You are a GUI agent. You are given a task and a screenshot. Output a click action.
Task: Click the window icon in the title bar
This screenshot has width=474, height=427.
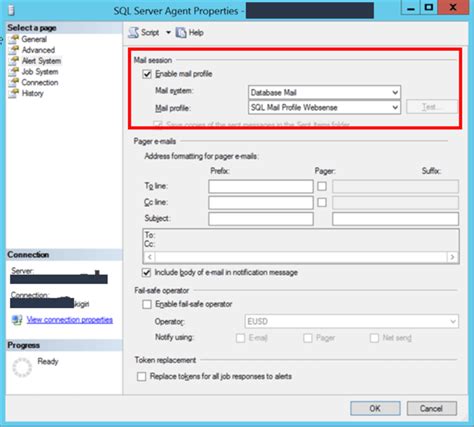point(11,10)
